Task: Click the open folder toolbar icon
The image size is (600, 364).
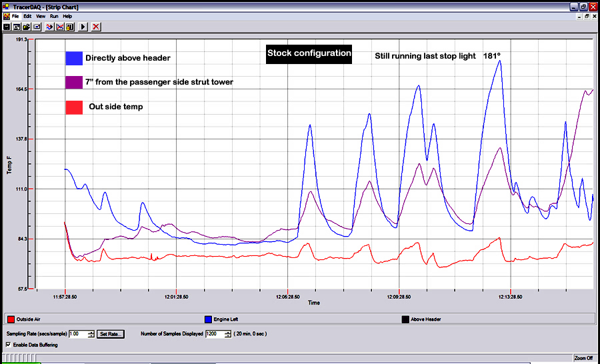Action: (x=27, y=27)
